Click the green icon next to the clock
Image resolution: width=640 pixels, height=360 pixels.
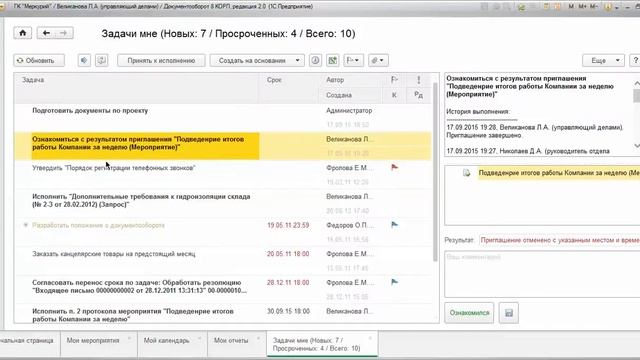pos(333,60)
